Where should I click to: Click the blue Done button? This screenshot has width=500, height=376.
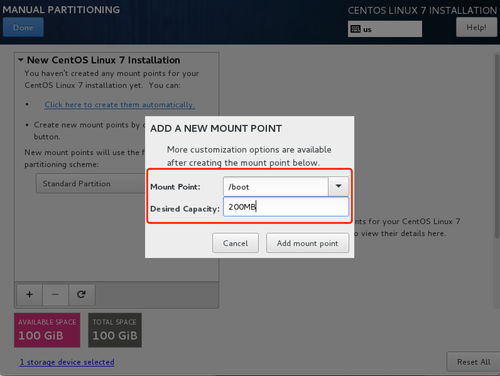[x=23, y=27]
